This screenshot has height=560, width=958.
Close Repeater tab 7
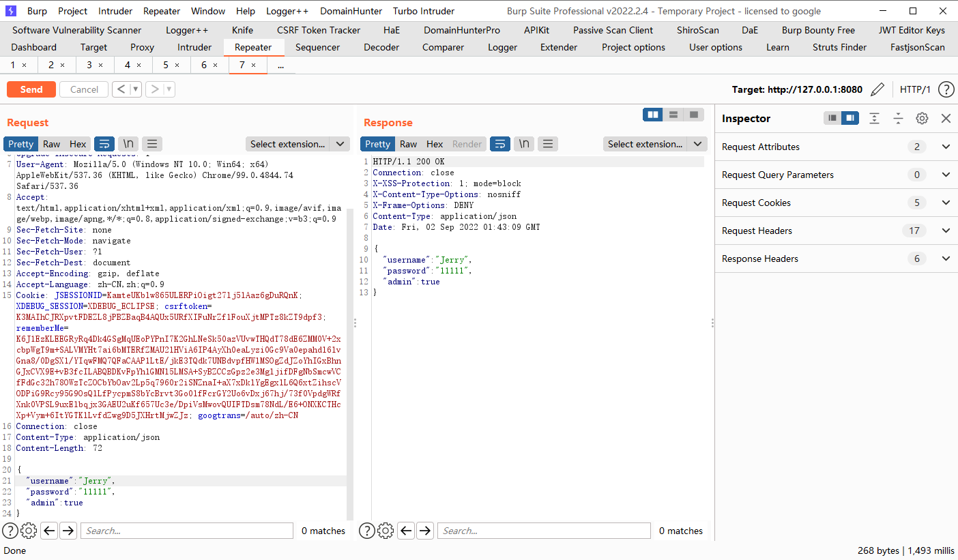(253, 65)
